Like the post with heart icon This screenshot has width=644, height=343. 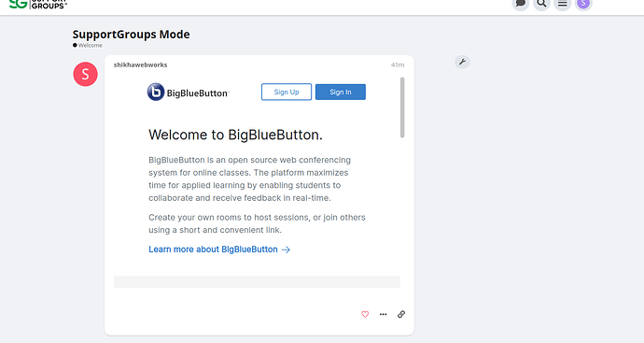[x=365, y=314]
